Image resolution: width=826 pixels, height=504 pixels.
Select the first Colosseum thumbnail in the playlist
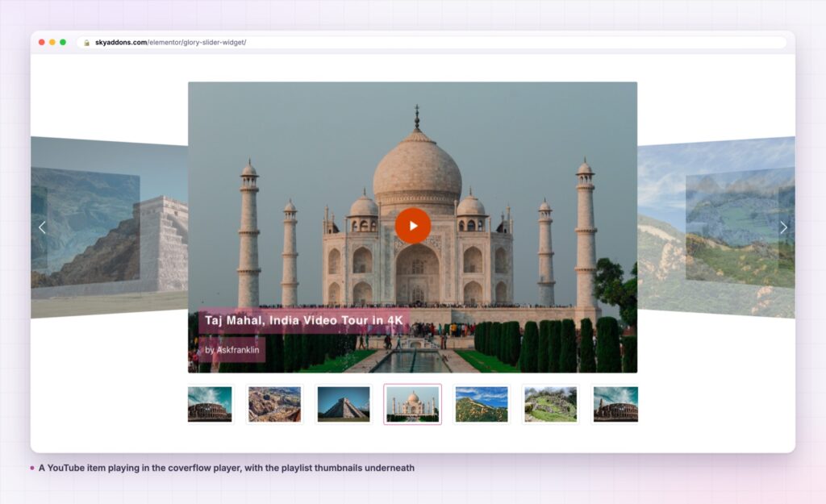click(x=211, y=404)
